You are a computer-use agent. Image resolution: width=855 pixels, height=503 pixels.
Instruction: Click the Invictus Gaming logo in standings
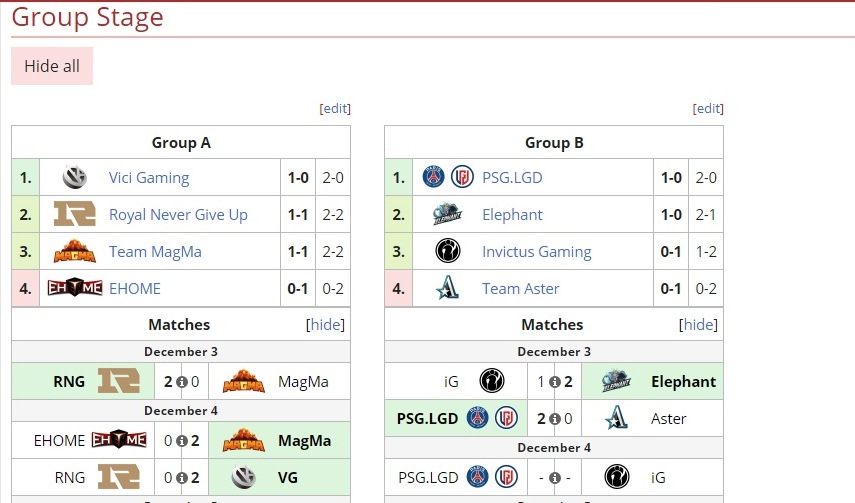447,252
